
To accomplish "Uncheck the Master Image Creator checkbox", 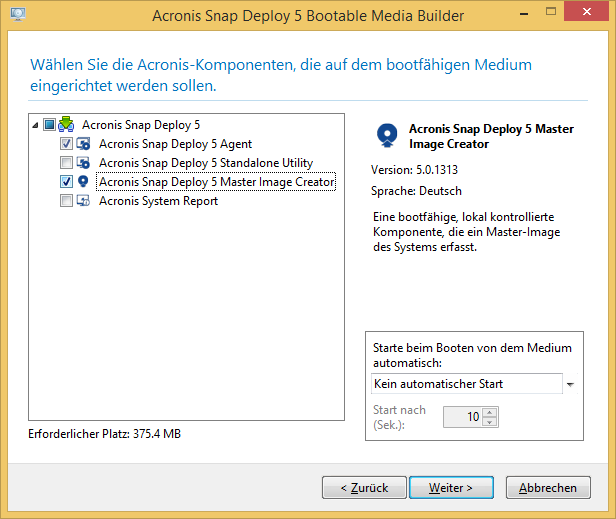I will point(66,182).
